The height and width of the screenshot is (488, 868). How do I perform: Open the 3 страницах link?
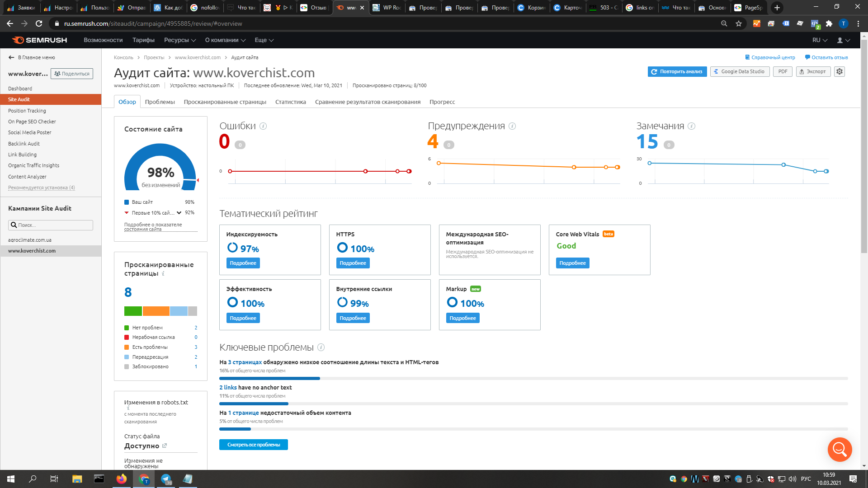click(245, 362)
